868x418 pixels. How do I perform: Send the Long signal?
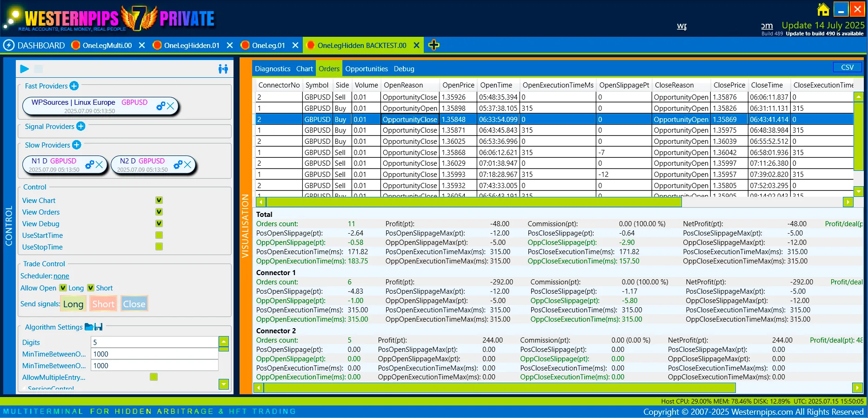click(73, 304)
